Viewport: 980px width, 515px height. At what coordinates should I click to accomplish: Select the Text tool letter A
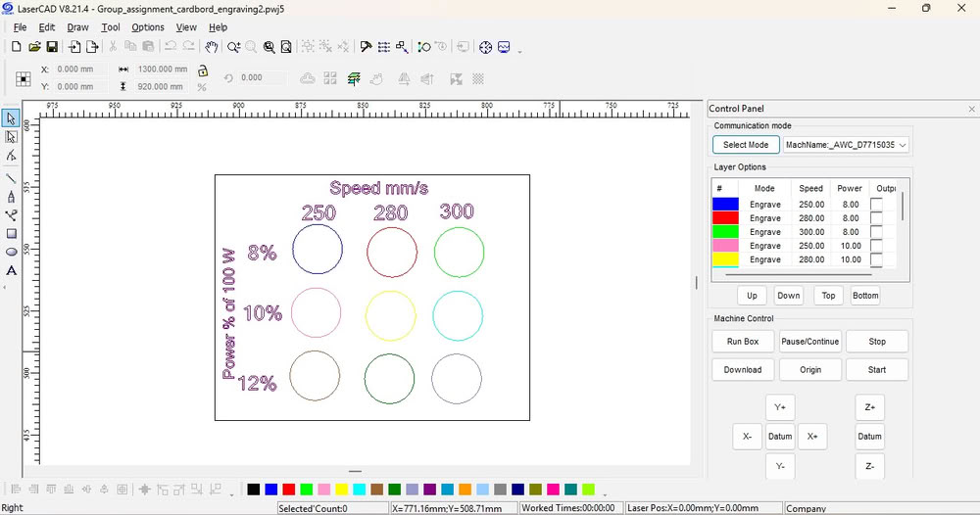11,271
